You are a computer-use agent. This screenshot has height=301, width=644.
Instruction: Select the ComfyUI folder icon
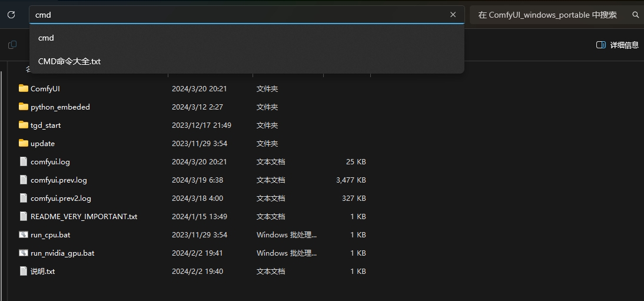(24, 88)
